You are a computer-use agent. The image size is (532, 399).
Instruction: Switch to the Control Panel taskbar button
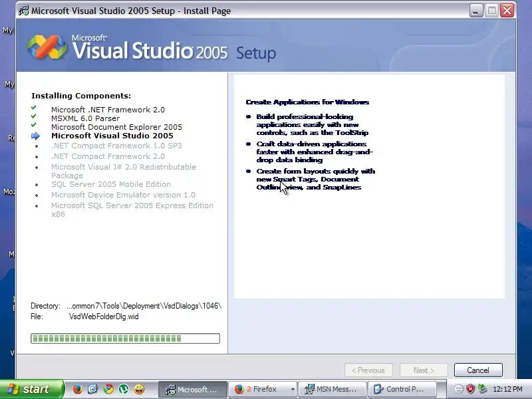click(x=402, y=389)
